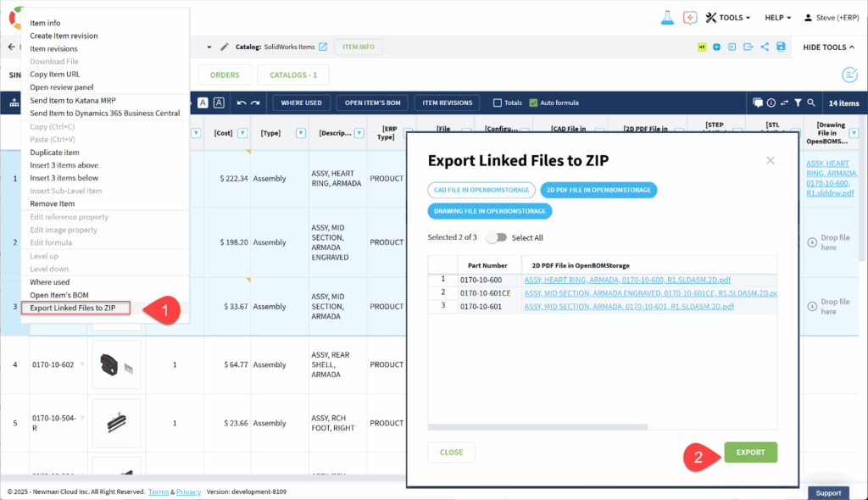Screen dimensions: 868x500
Task: Uncheck the Auto formula checkbox
Action: [x=533, y=103]
